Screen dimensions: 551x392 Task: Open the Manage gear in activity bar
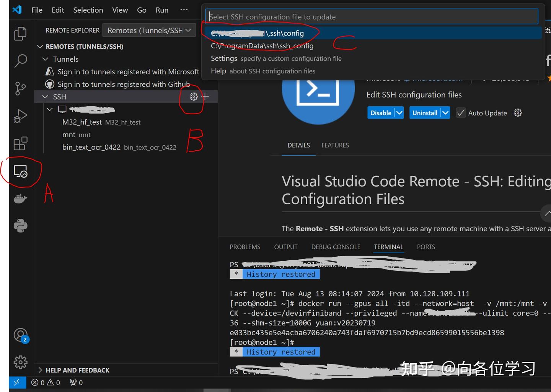20,362
